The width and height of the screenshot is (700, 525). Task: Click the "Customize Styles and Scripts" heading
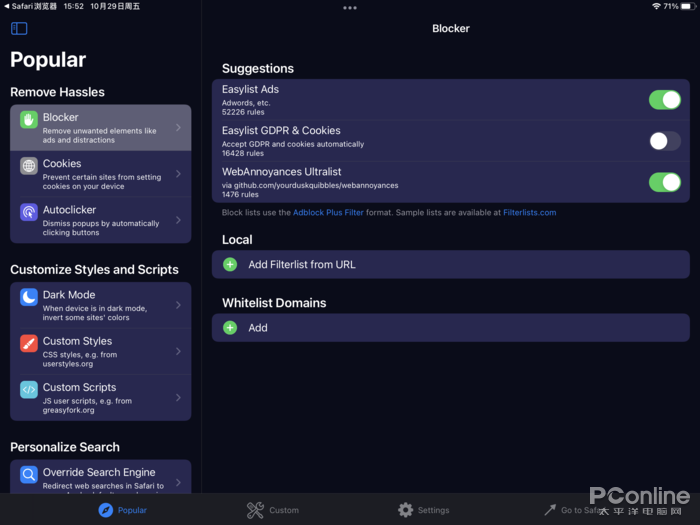(x=94, y=270)
